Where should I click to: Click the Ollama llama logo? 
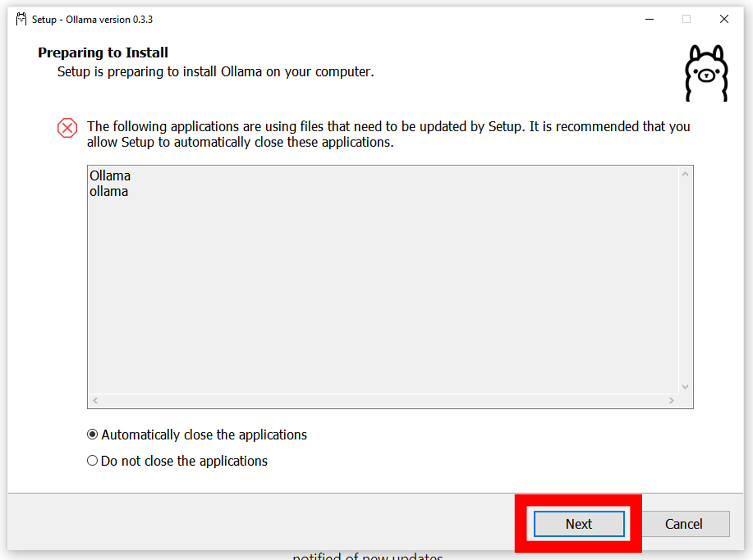[x=706, y=73]
